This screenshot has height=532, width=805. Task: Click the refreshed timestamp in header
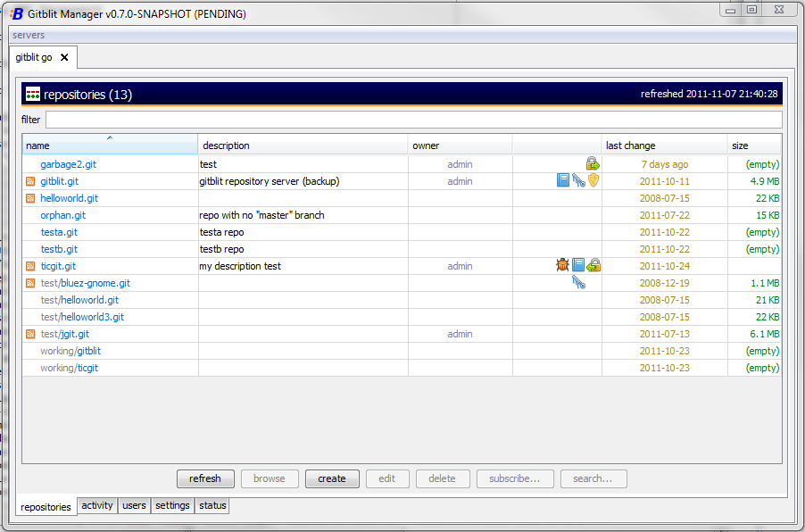point(709,94)
